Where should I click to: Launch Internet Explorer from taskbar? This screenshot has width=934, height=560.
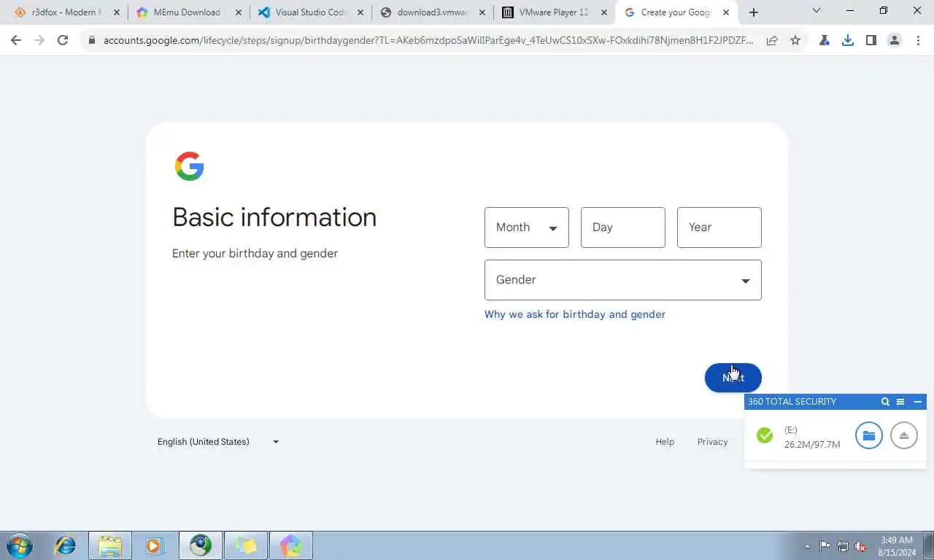(x=66, y=545)
